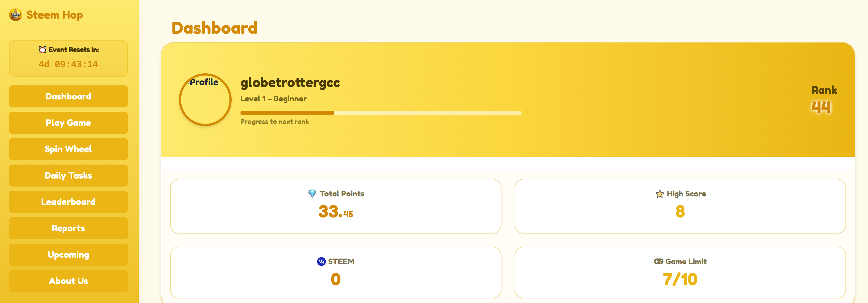Click the star icon beside High Score
The height and width of the screenshot is (303, 868).
659,194
